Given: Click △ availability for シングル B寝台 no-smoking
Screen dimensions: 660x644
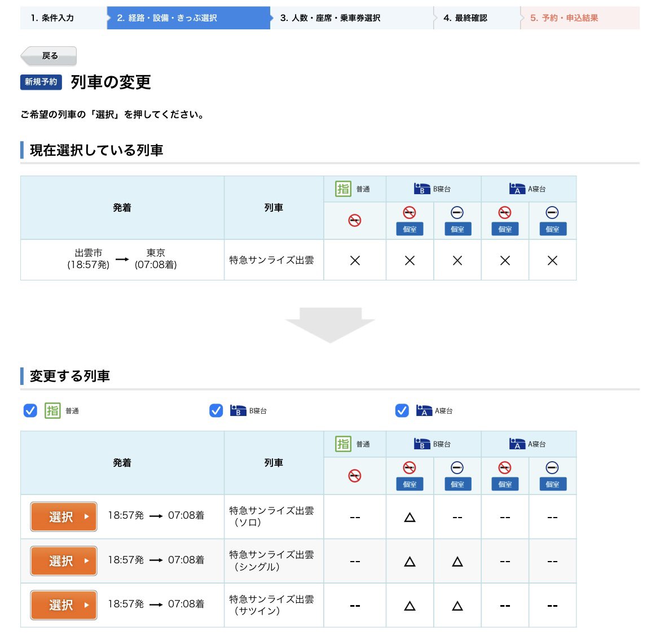Looking at the screenshot, I should click(x=410, y=562).
